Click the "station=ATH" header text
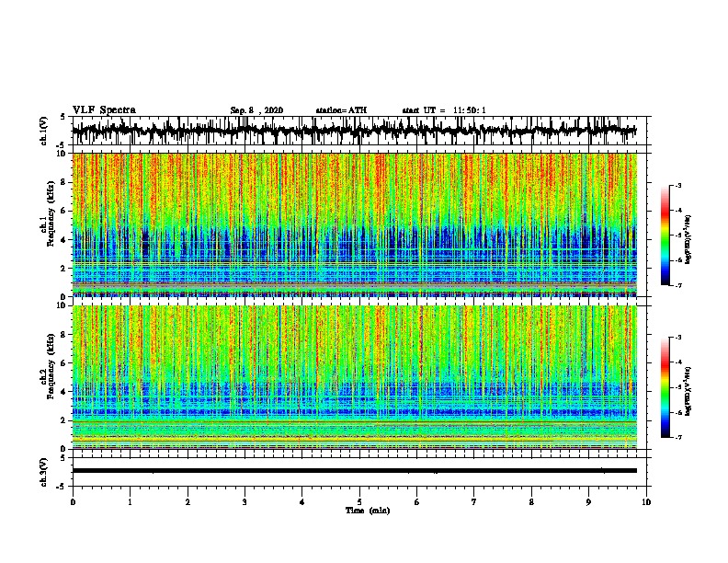The height and width of the screenshot is (563, 728). (341, 110)
